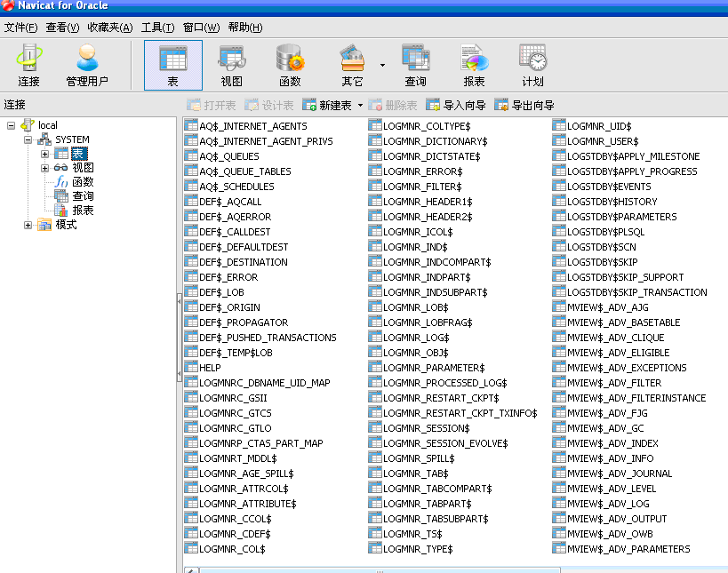Viewport: 728px width, 573px height.
Task: Expand the 模式 tree node
Action: (x=28, y=225)
